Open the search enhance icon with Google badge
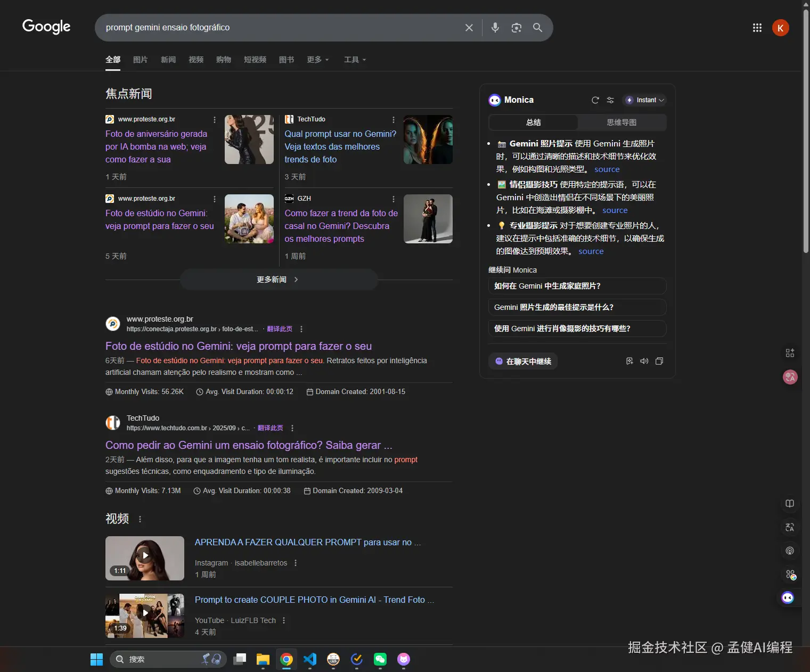 790,574
